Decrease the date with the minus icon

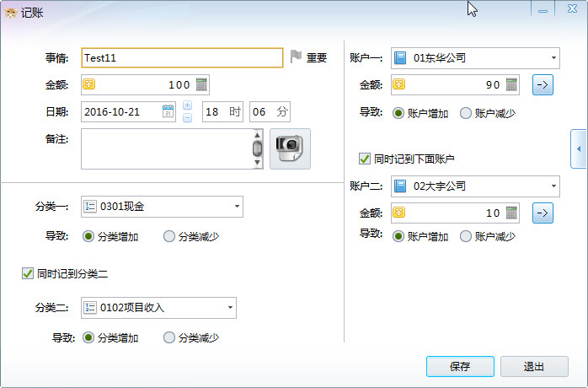point(188,118)
